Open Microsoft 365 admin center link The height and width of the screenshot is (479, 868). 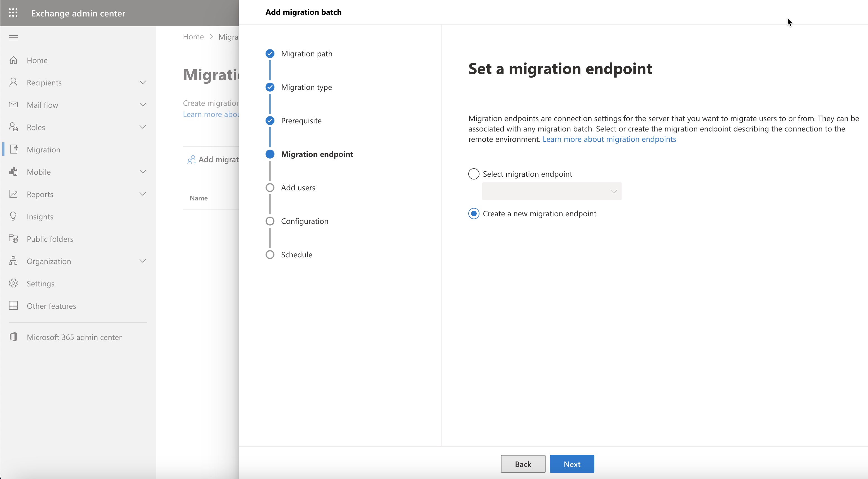click(x=74, y=337)
